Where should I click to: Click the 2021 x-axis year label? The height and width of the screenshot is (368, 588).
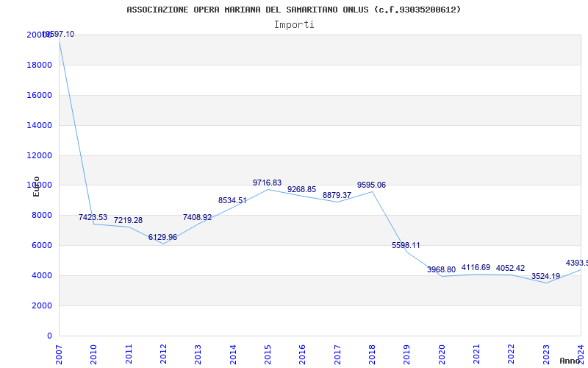(x=476, y=355)
